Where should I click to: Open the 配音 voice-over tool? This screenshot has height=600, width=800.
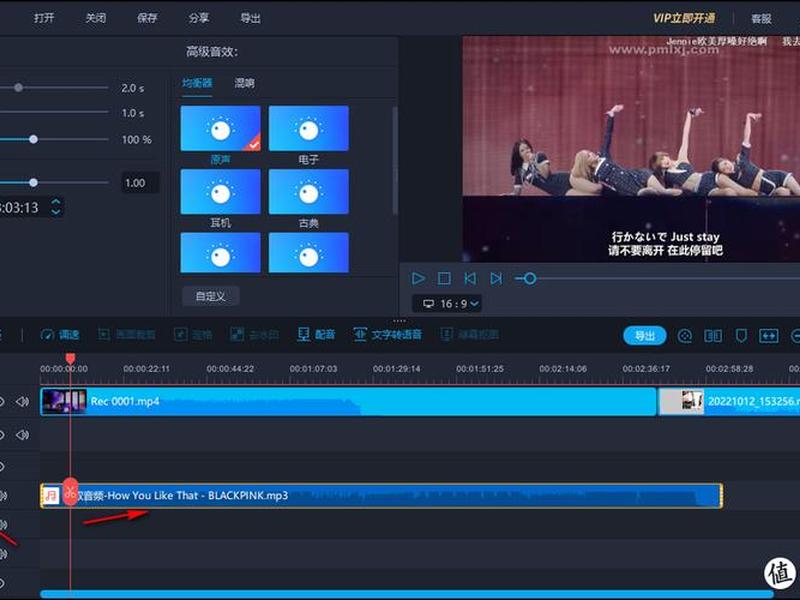tap(316, 335)
